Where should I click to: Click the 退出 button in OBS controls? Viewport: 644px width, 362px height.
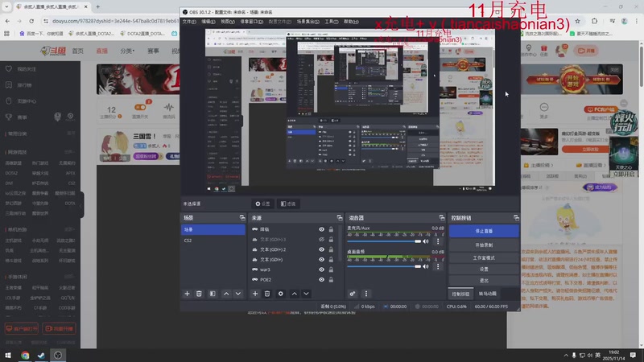pyautogui.click(x=484, y=281)
